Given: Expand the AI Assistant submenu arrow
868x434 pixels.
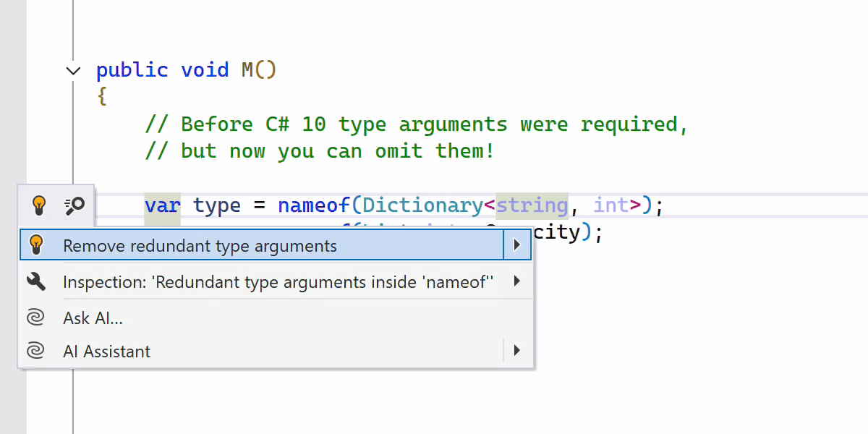Looking at the screenshot, I should [516, 351].
